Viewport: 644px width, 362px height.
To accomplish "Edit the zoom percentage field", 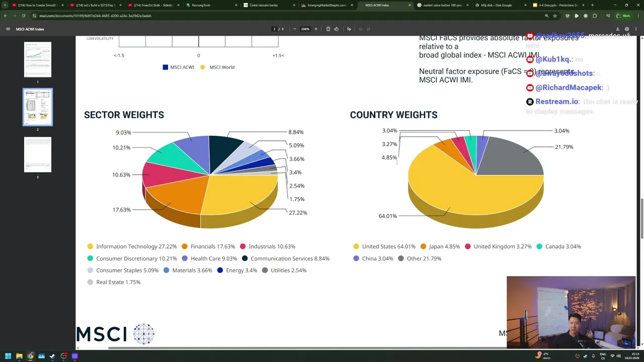I will pyautogui.click(x=305, y=29).
